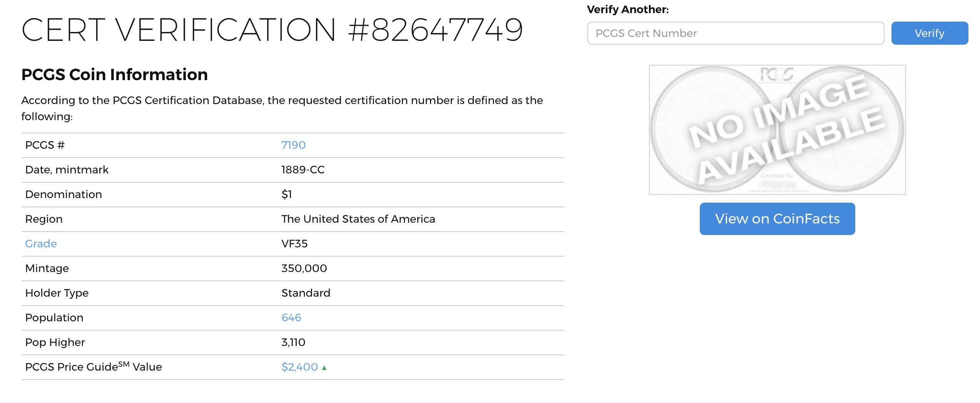980x403 pixels.
Task: Click the United States of America region text
Action: pos(358,219)
